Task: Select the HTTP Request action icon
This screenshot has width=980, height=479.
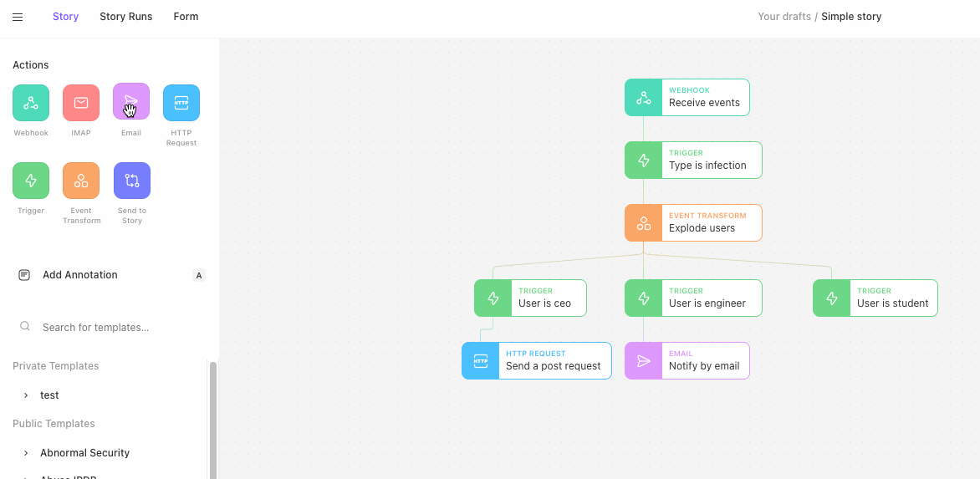Action: [181, 103]
